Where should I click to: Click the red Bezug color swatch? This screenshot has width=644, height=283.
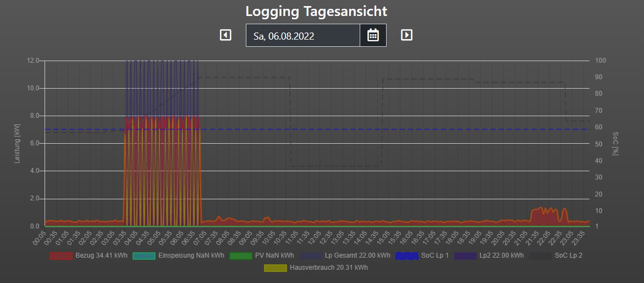[61, 256]
